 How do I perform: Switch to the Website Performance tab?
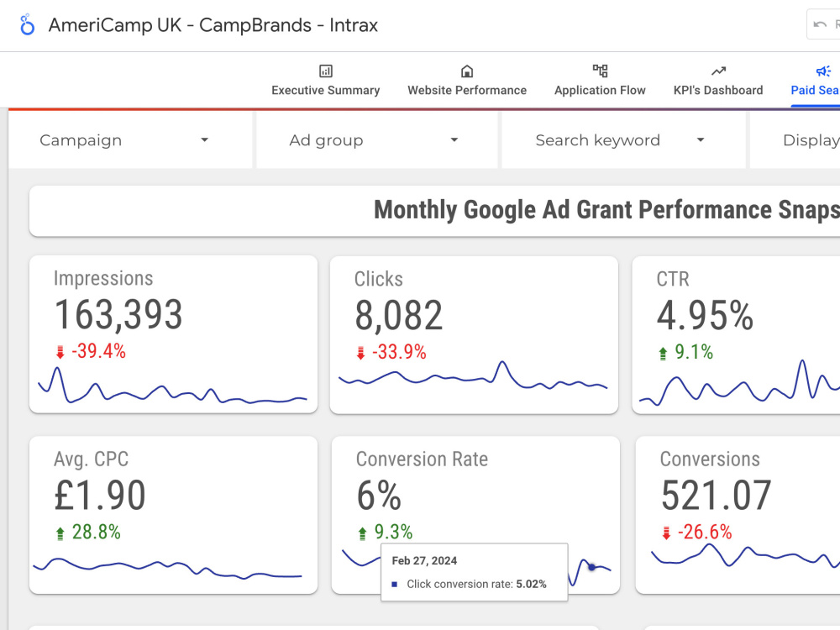(x=467, y=90)
